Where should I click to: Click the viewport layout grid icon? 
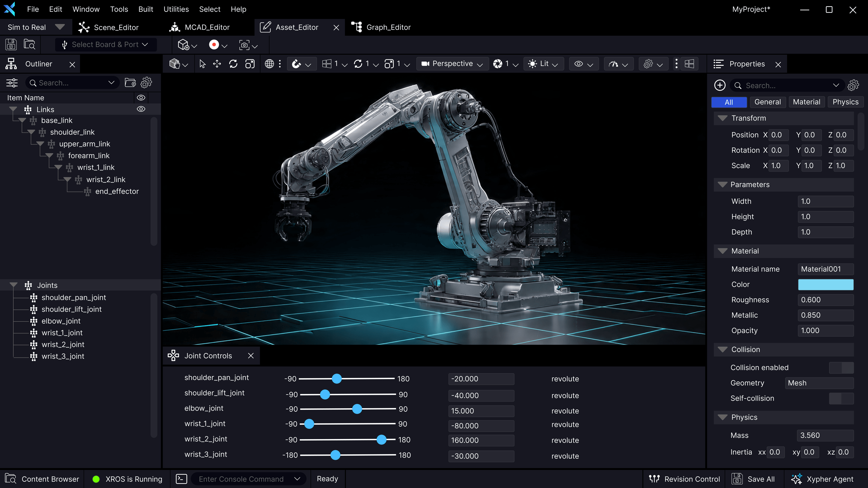pos(689,64)
